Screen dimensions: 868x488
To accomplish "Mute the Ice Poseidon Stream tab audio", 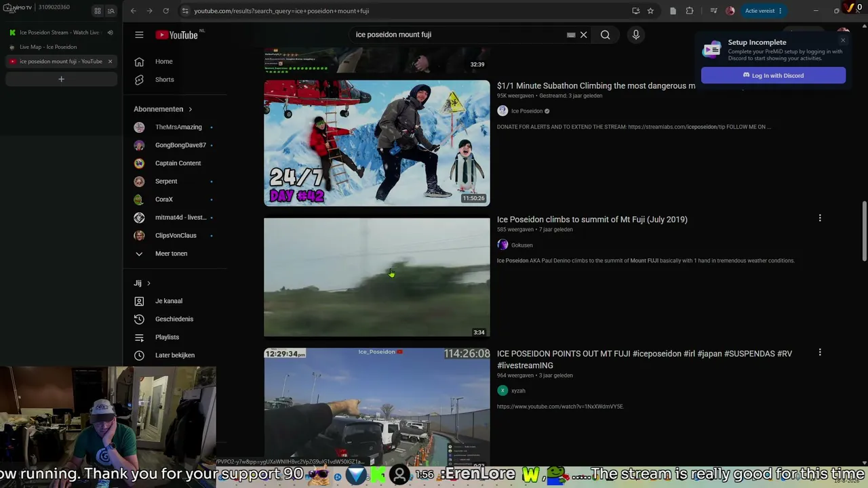I will 110,33.
